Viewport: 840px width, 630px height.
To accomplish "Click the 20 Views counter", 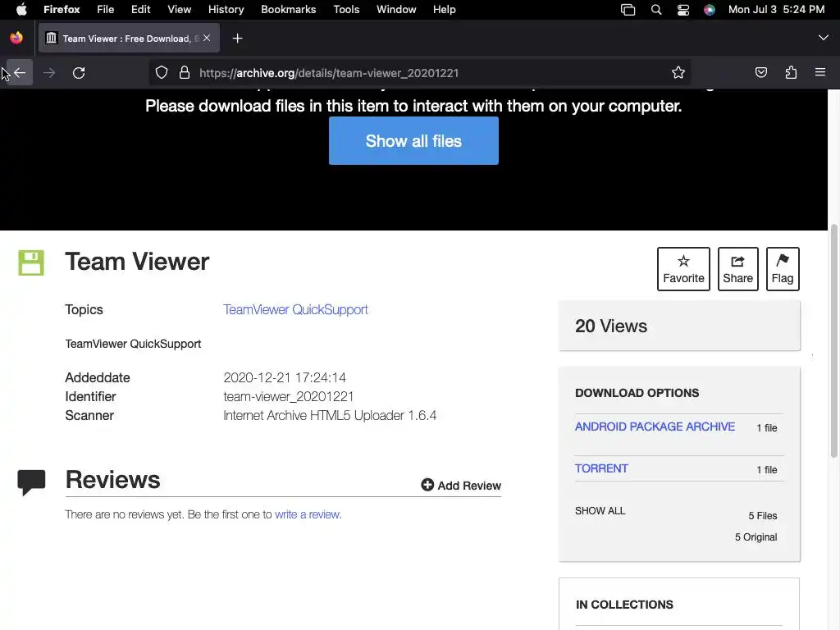I will (610, 326).
